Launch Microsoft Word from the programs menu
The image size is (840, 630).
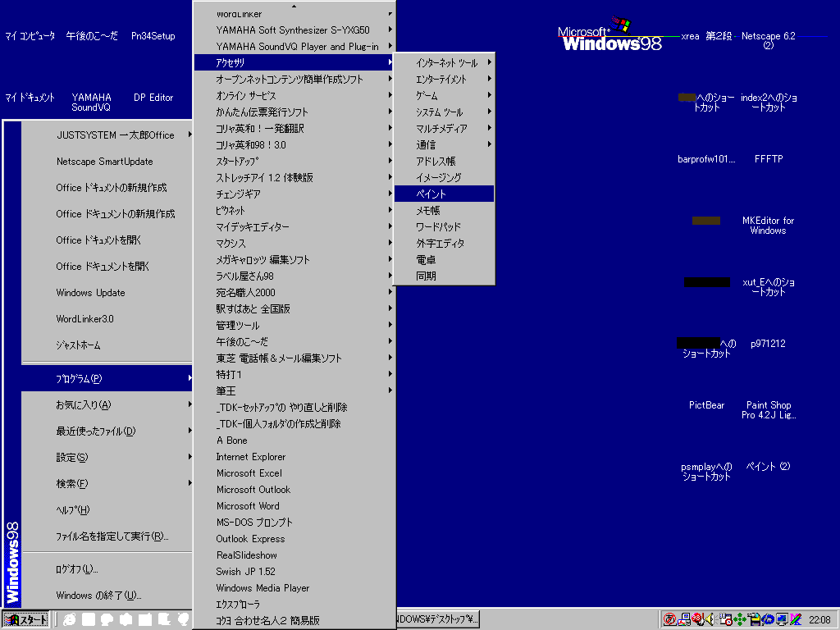point(294,505)
